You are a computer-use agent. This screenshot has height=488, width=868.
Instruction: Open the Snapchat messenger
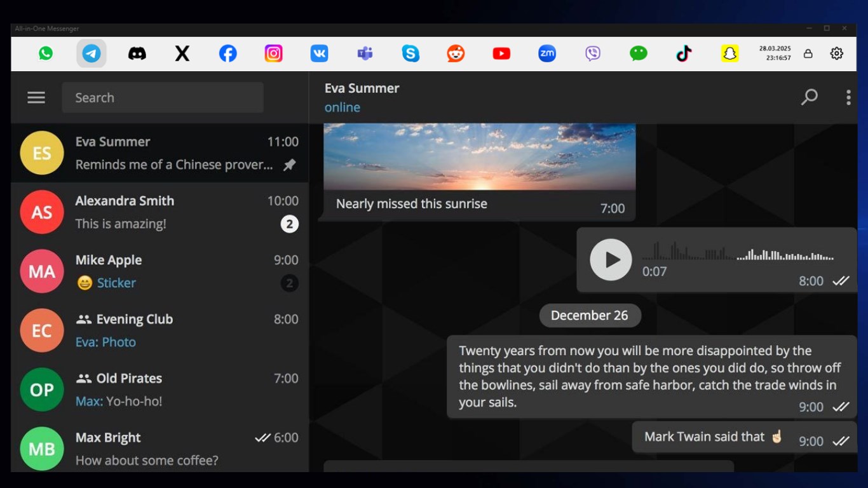point(729,53)
